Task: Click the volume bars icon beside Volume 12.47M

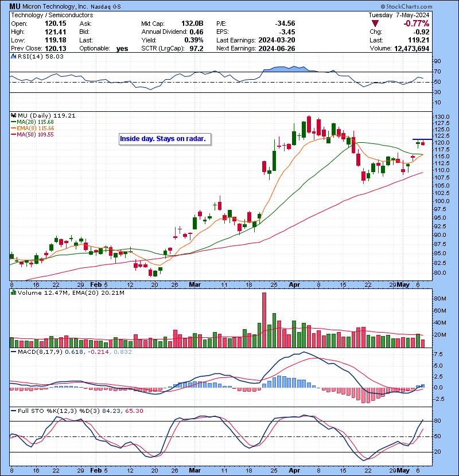Action: (x=13, y=292)
